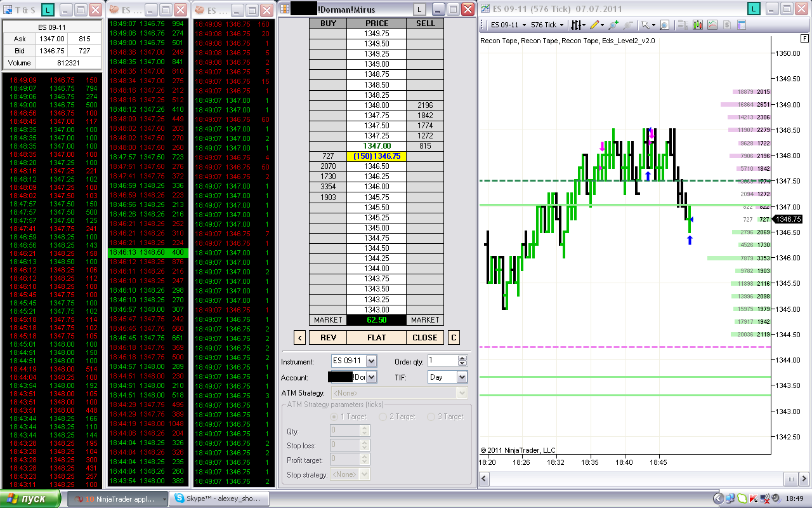Screen dimensions: 812x508
Task: Click the greyed chart trader icon
Action: pos(683,25)
